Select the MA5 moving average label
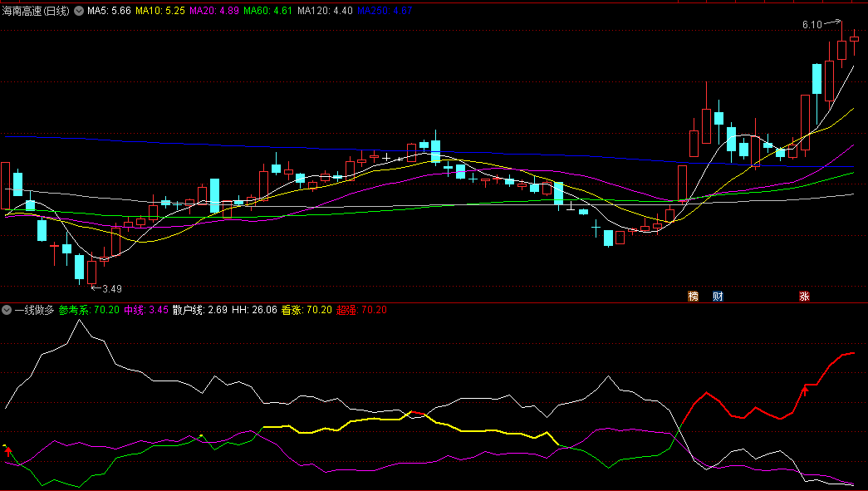Screen dimensions: 868x491 (x=108, y=12)
